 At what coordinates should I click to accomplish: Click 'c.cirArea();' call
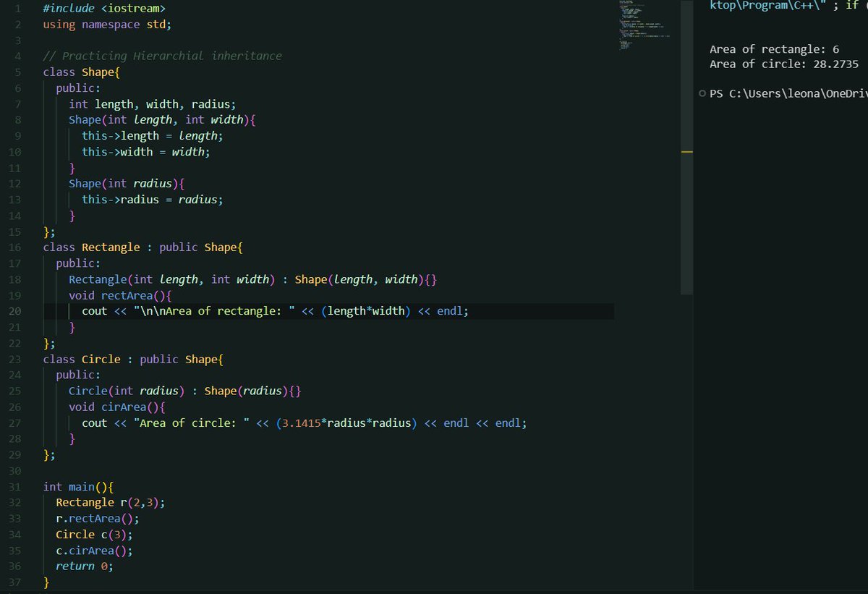click(x=94, y=550)
